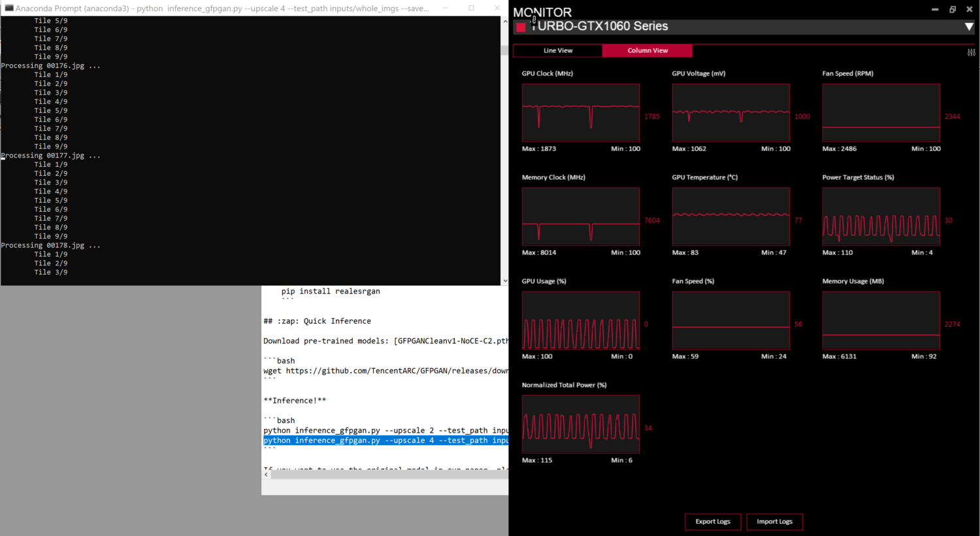The width and height of the screenshot is (980, 536).
Task: Restore down the Monitor window
Action: [953, 9]
